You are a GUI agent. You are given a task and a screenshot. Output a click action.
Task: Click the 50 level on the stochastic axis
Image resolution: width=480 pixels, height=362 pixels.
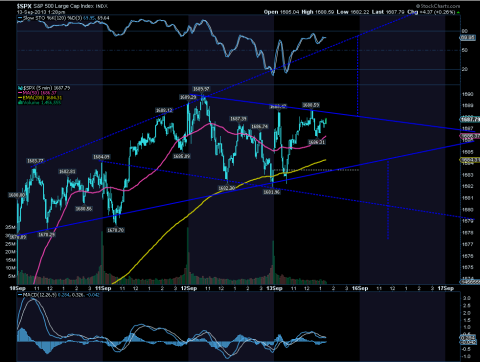pyautogui.click(x=465, y=50)
